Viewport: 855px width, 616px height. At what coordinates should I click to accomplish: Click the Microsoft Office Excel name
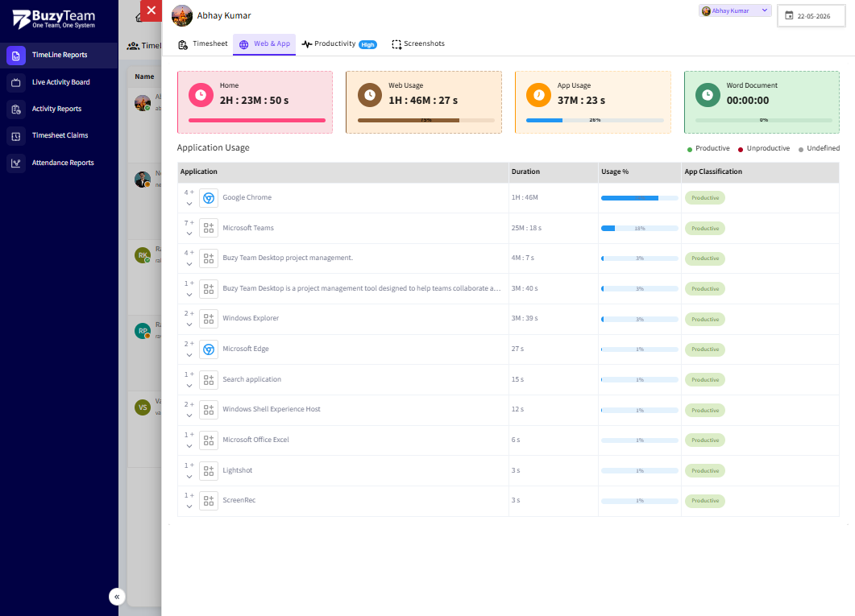[255, 440]
